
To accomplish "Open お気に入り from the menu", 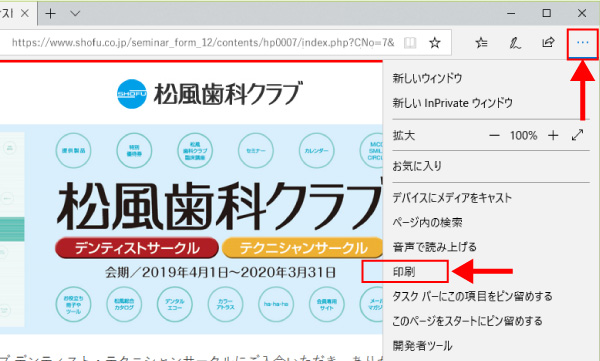I will click(x=417, y=166).
